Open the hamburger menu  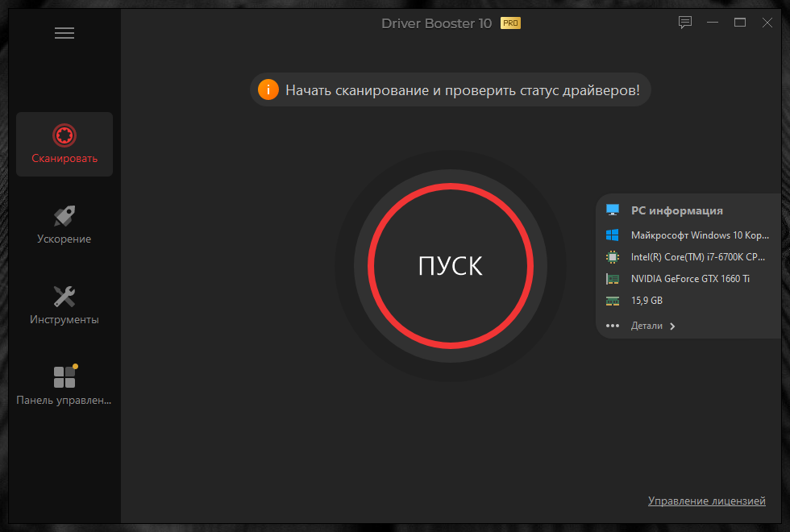64,32
